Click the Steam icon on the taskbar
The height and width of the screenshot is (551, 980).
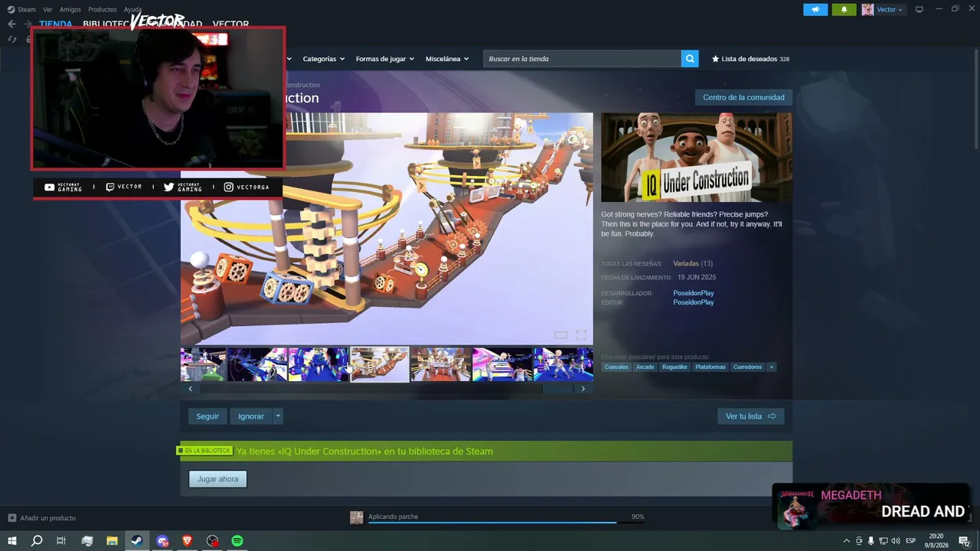136,541
